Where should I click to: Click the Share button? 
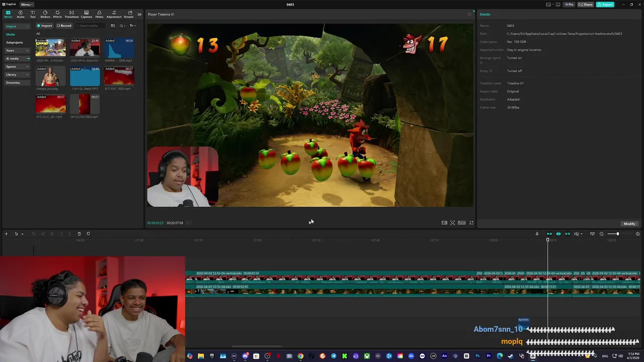(585, 5)
